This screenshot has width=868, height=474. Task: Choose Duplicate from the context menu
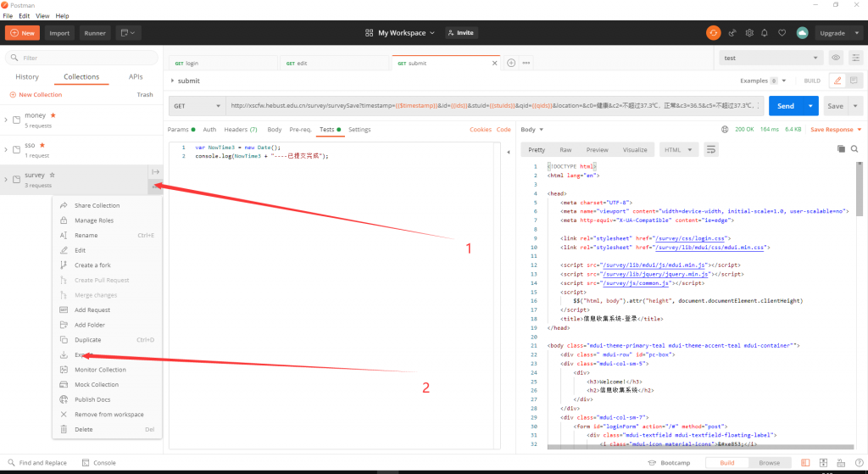click(87, 340)
